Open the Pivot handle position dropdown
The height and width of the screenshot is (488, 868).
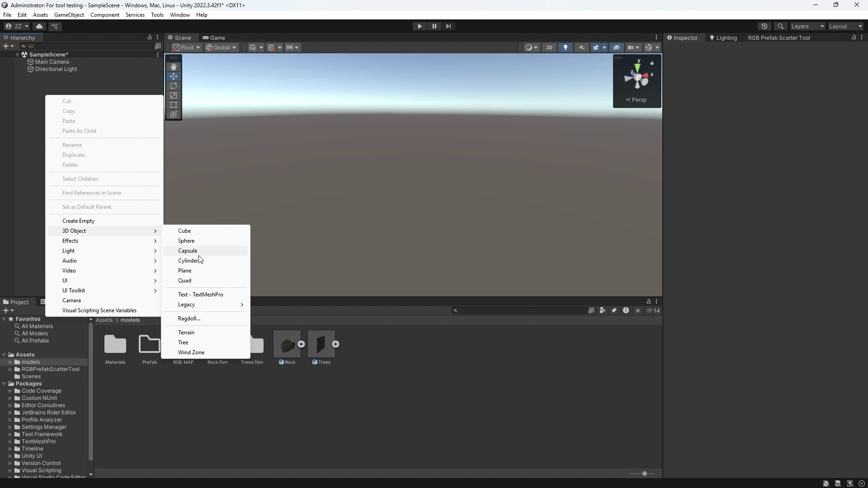(187, 47)
